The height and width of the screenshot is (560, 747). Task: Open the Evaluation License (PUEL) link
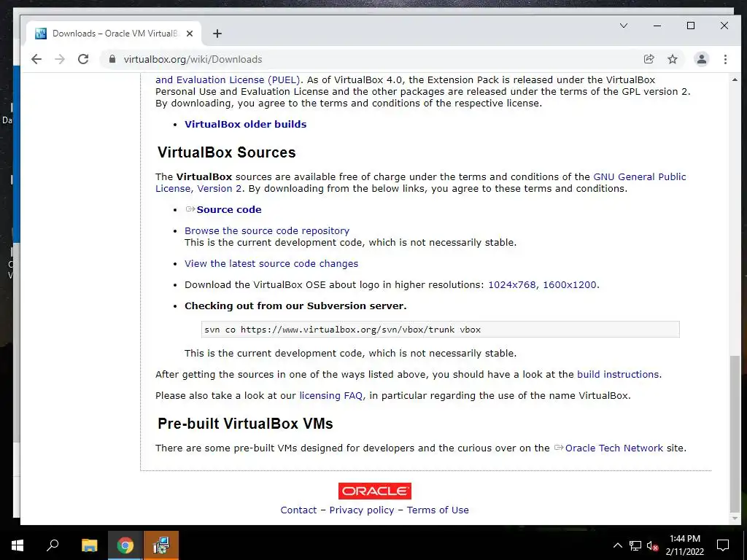coord(228,79)
